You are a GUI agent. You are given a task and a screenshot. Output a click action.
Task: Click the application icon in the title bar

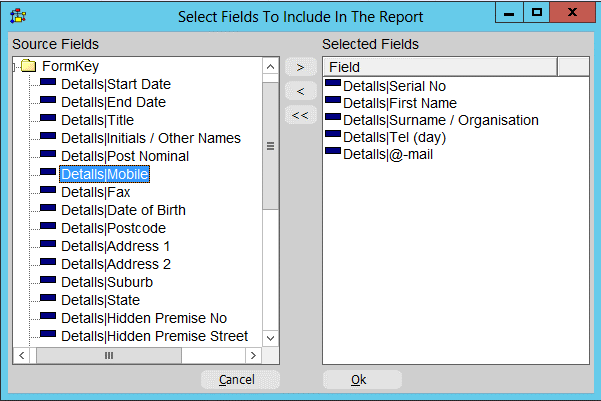pyautogui.click(x=17, y=16)
